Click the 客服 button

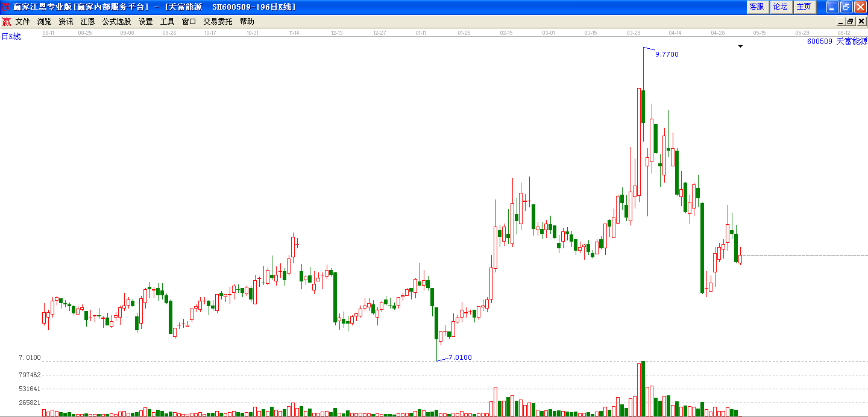point(756,7)
